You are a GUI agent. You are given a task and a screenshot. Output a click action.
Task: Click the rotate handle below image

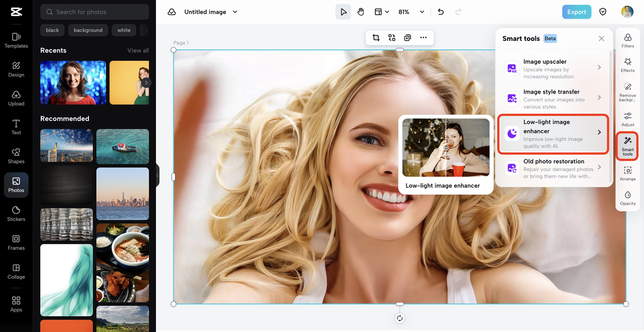click(x=399, y=318)
